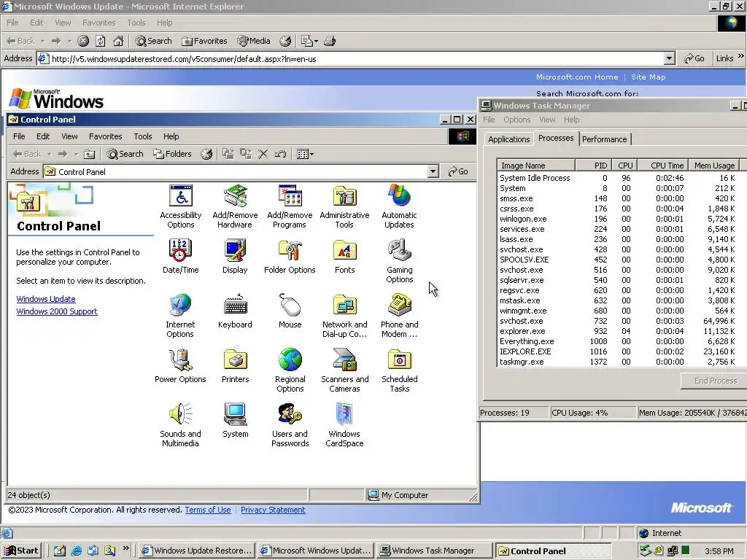Screen dimensions: 747x560
Task: Open the Regional Options icon
Action: (290, 370)
